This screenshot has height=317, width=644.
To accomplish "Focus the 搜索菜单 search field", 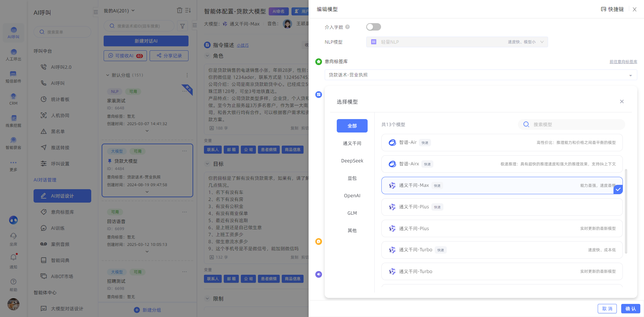I will (x=62, y=32).
